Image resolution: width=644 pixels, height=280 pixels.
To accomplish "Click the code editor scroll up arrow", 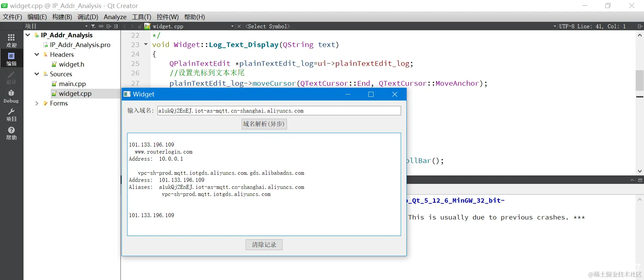I will [640, 35].
